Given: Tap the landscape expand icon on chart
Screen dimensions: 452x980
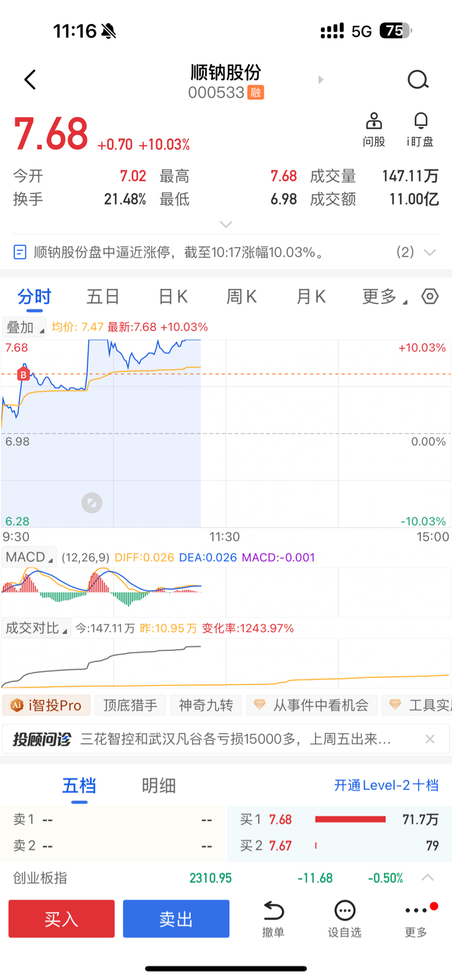Looking at the screenshot, I should (x=92, y=503).
